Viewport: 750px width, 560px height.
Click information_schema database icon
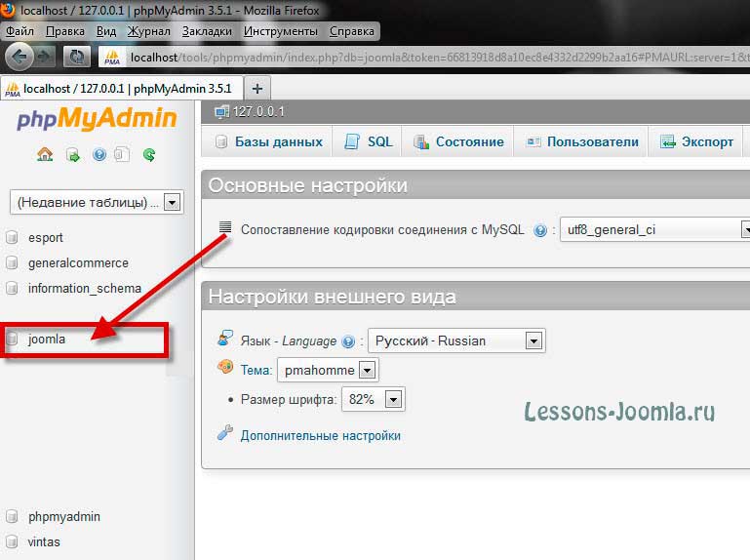pos(12,288)
